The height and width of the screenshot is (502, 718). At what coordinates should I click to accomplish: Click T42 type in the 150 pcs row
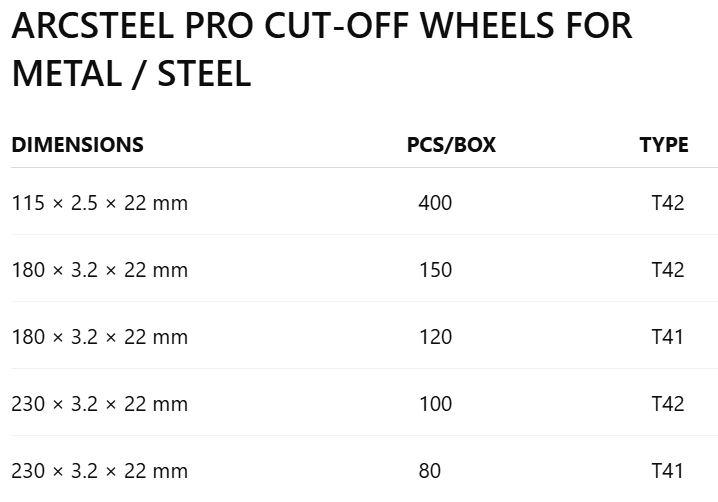click(x=668, y=270)
